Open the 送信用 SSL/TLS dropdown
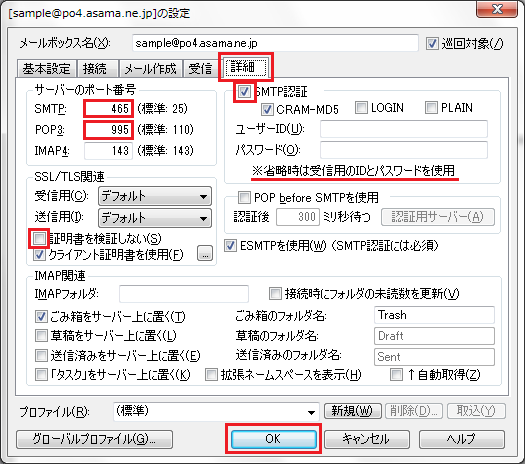525x464 pixels. [155, 218]
